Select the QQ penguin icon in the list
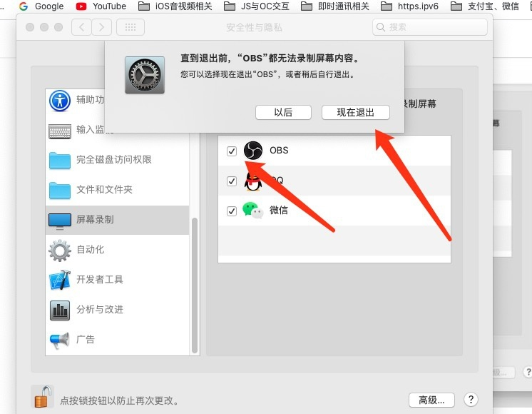Image resolution: width=532 pixels, height=414 pixels. click(x=253, y=181)
